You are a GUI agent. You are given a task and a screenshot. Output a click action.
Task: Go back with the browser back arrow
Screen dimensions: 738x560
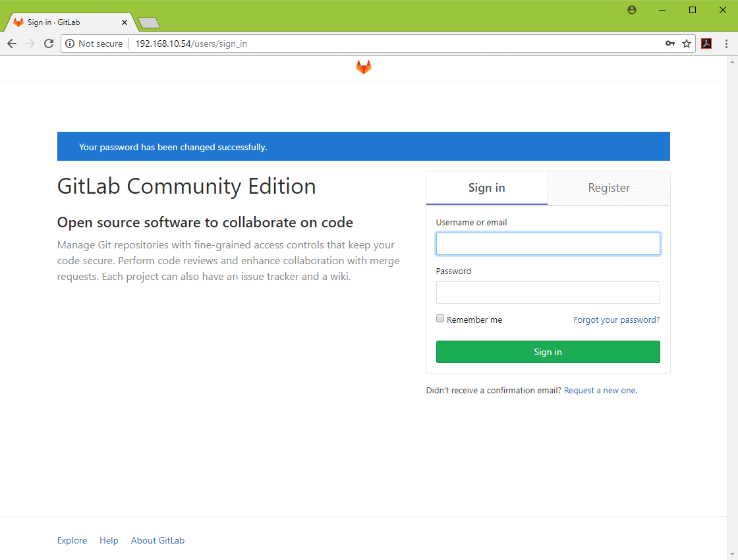pyautogui.click(x=12, y=43)
